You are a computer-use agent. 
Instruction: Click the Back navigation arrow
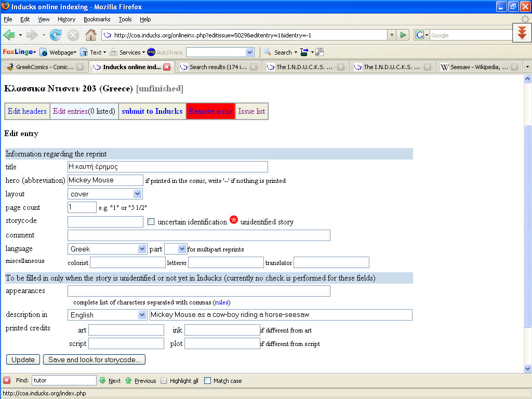(x=9, y=35)
